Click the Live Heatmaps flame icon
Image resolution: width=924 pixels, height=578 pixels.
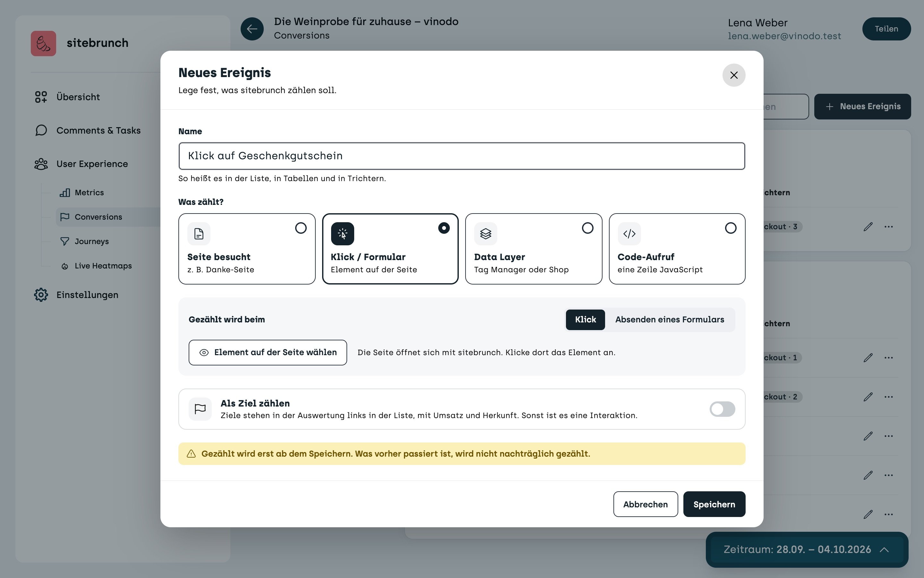(x=64, y=266)
